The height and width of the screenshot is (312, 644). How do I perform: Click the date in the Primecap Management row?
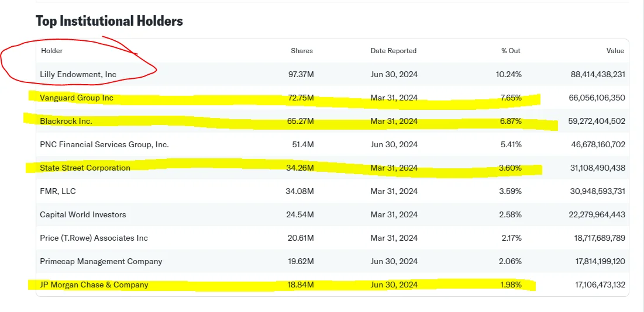(394, 262)
